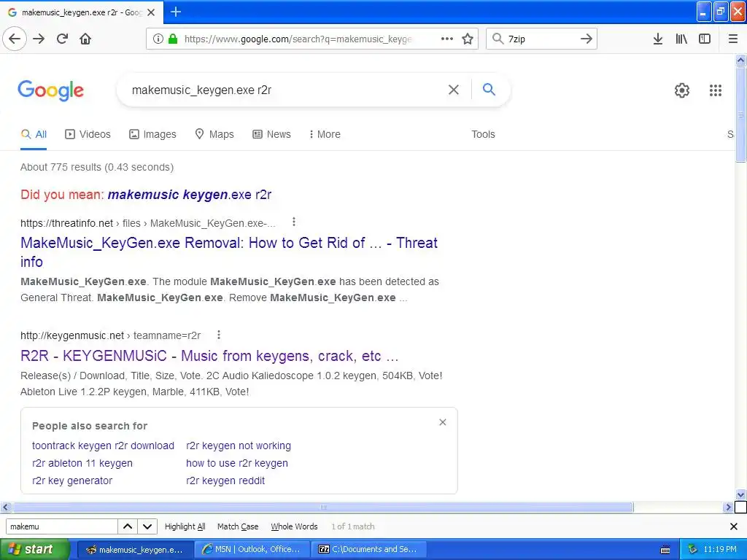747x560 pixels.
Task: Search r2r keygen not working
Action: [239, 446]
